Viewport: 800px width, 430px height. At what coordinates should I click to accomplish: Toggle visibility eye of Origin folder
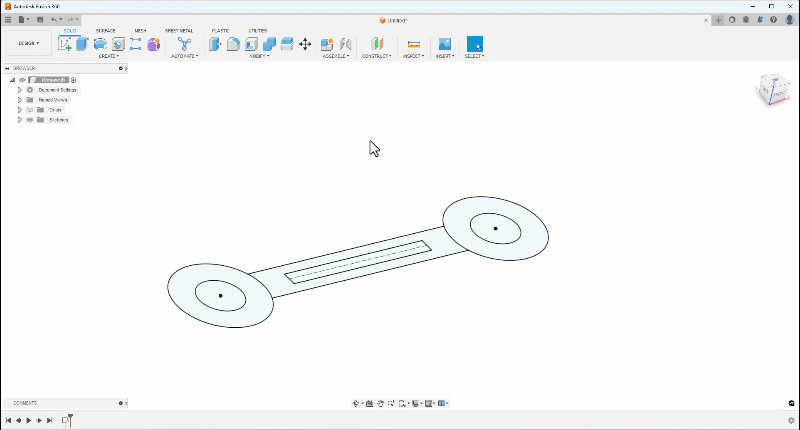[30, 110]
